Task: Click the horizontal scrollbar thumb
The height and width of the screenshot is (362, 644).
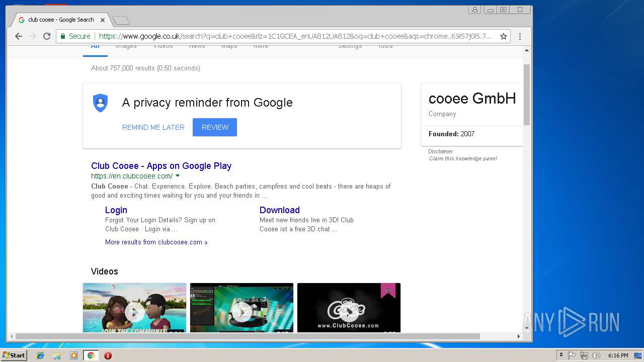Action: [248, 336]
